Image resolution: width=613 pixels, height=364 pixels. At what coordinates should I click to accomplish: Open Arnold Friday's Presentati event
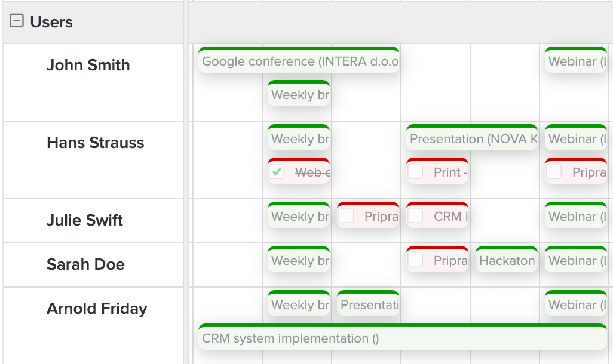pyautogui.click(x=368, y=303)
